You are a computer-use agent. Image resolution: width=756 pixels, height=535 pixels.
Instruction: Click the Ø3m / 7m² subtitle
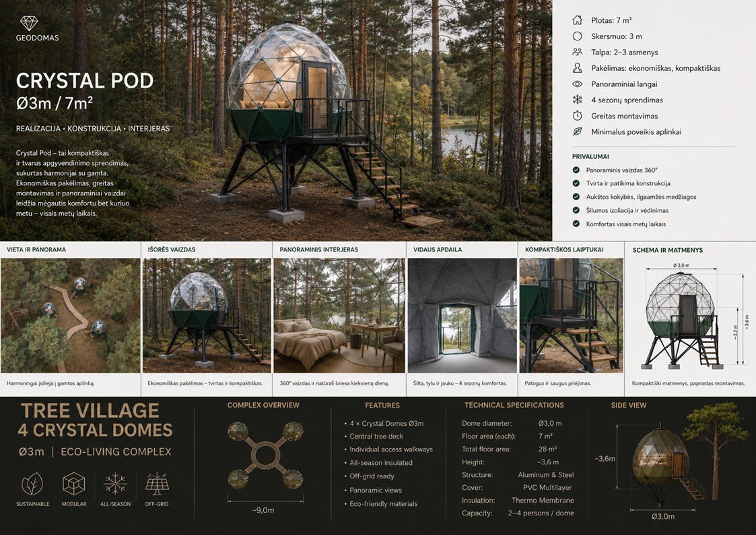point(55,103)
